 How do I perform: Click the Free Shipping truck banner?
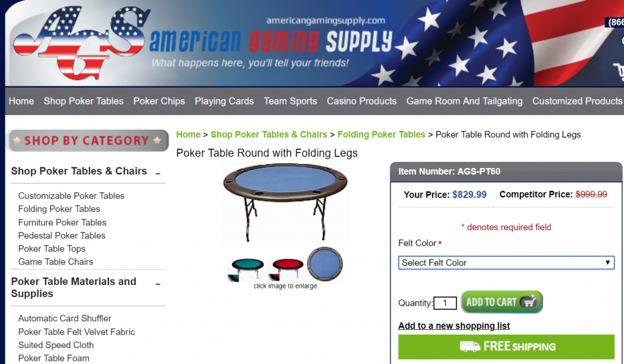pos(506,346)
